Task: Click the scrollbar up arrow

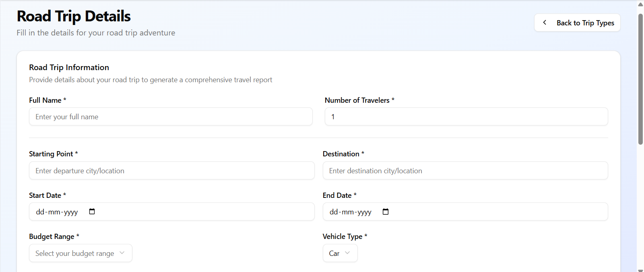Action: pyautogui.click(x=640, y=4)
